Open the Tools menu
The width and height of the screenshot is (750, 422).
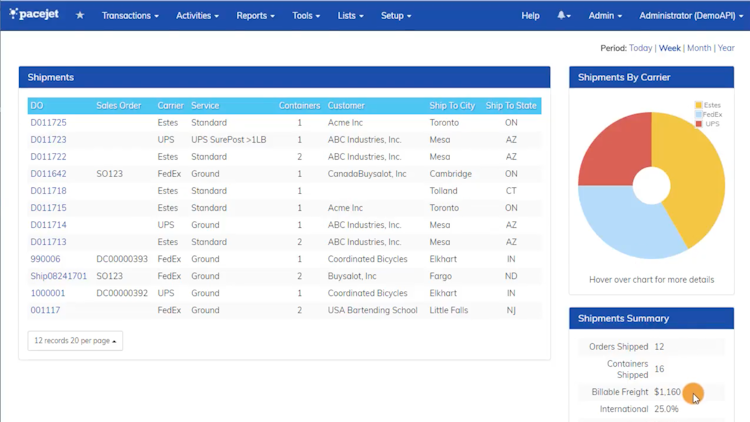click(306, 16)
